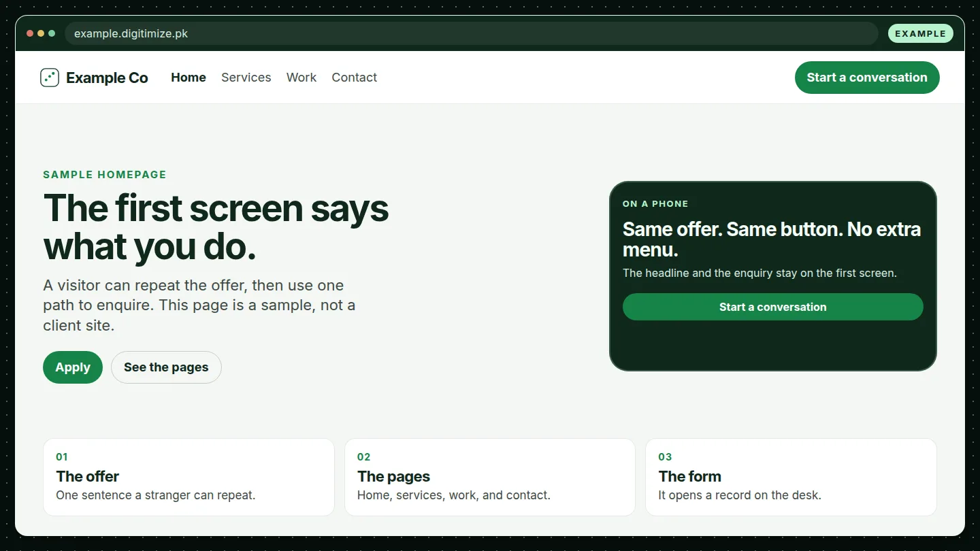Viewport: 980px width, 551px height.
Task: Click the SAMPLE HOMEPAGE label
Action: point(105,175)
